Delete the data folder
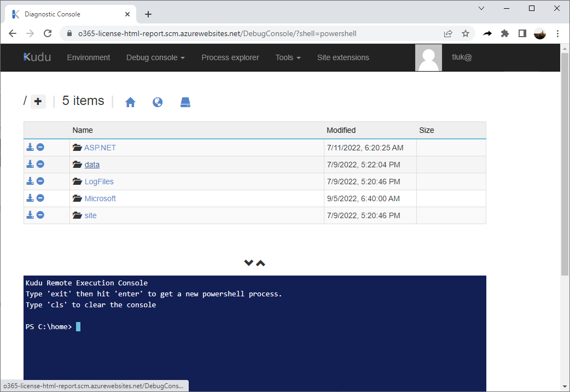Screen dimensions: 570x392 click(x=40, y=164)
